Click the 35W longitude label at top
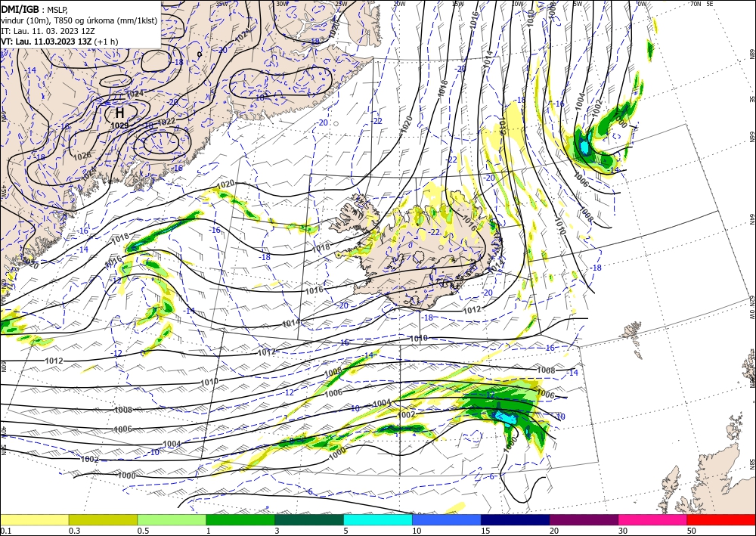 coord(222,3)
